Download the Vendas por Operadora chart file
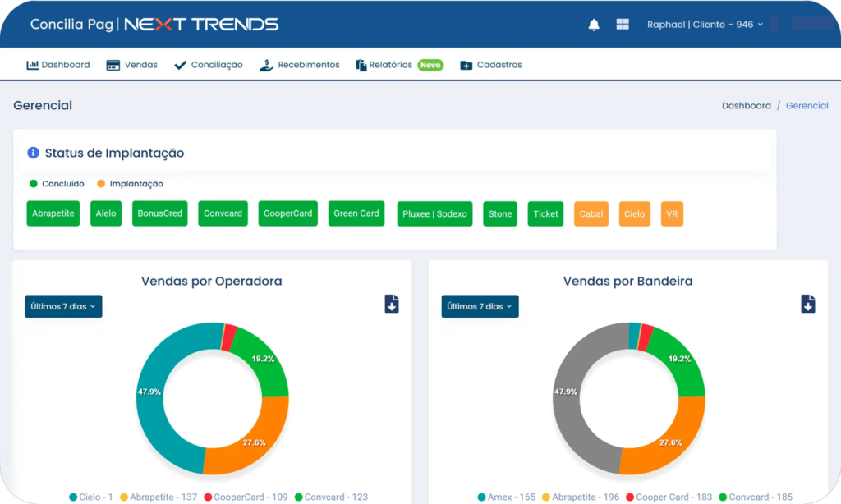 pos(392,304)
